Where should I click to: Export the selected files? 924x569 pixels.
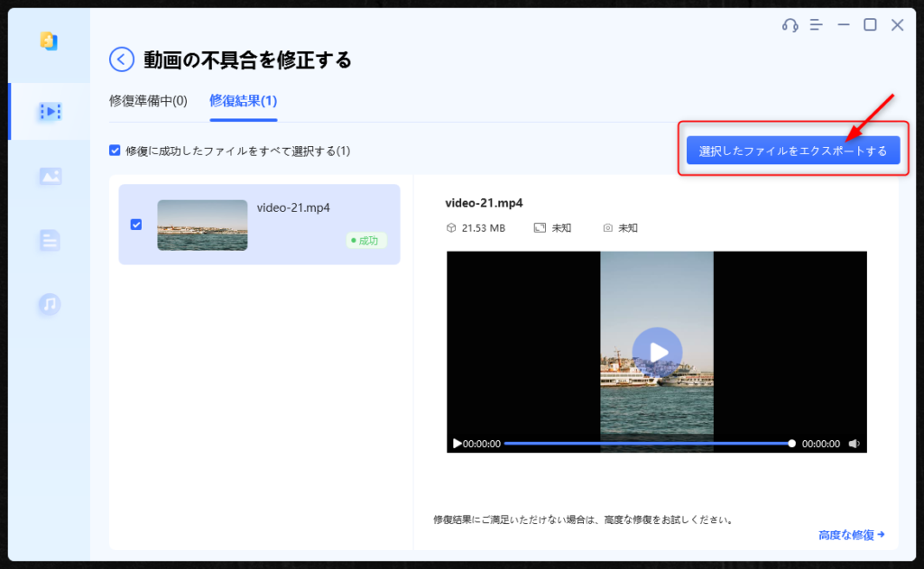793,150
